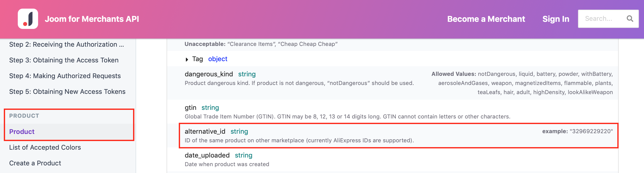Click the dangerous_kind field name
Viewport: 644px width, 173px height.
pyautogui.click(x=209, y=74)
